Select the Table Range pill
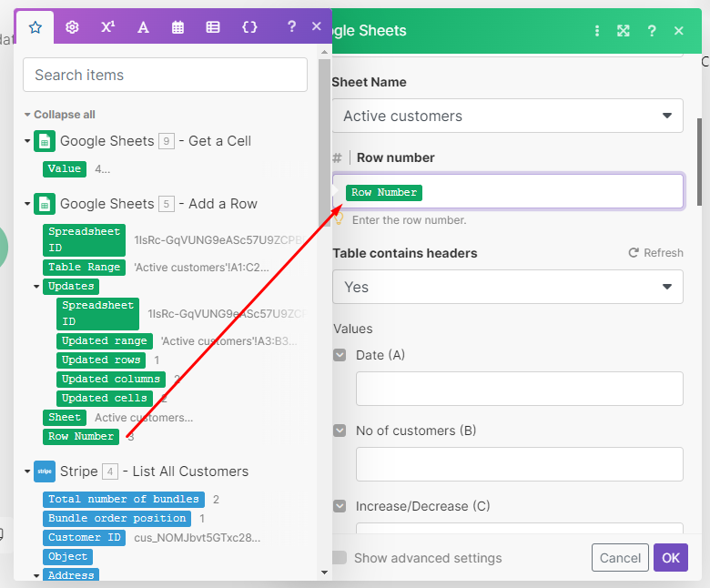Image resolution: width=710 pixels, height=588 pixels. (85, 268)
